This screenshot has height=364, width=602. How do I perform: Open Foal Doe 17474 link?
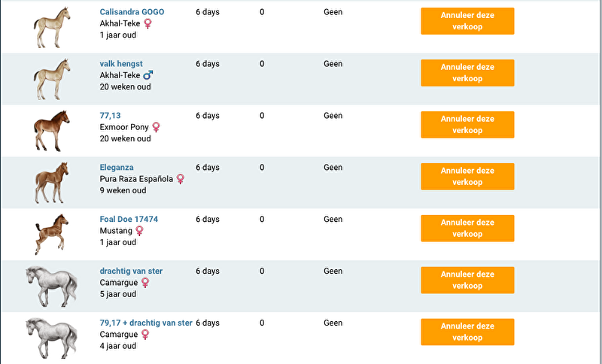tap(129, 220)
